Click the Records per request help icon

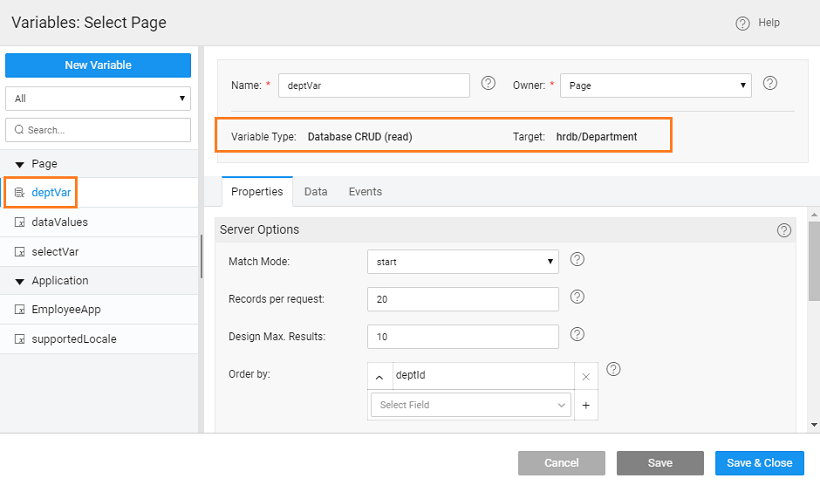click(577, 297)
